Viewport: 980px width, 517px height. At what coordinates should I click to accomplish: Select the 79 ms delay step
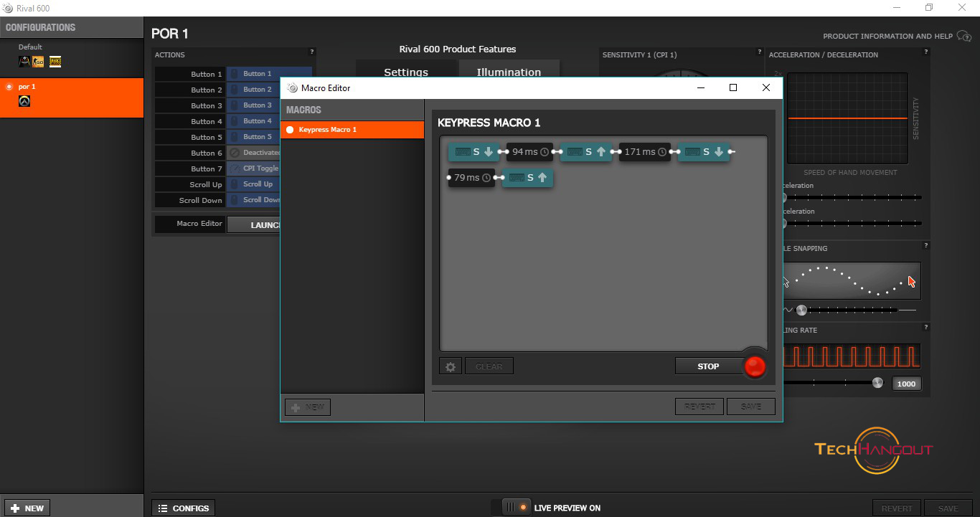click(x=472, y=178)
